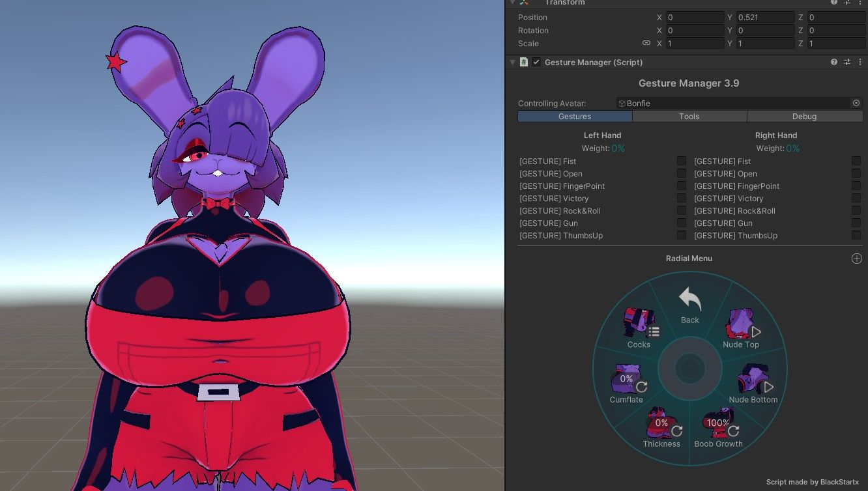Image resolution: width=868 pixels, height=491 pixels.
Task: Click the plus icon beside Radial Menu
Action: point(856,259)
